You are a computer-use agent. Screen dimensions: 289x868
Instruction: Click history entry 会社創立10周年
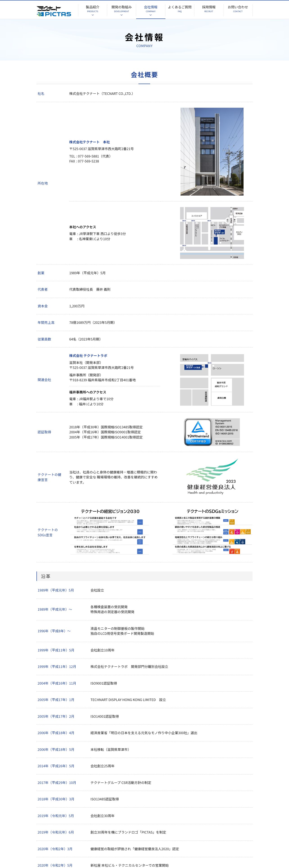pyautogui.click(x=102, y=650)
